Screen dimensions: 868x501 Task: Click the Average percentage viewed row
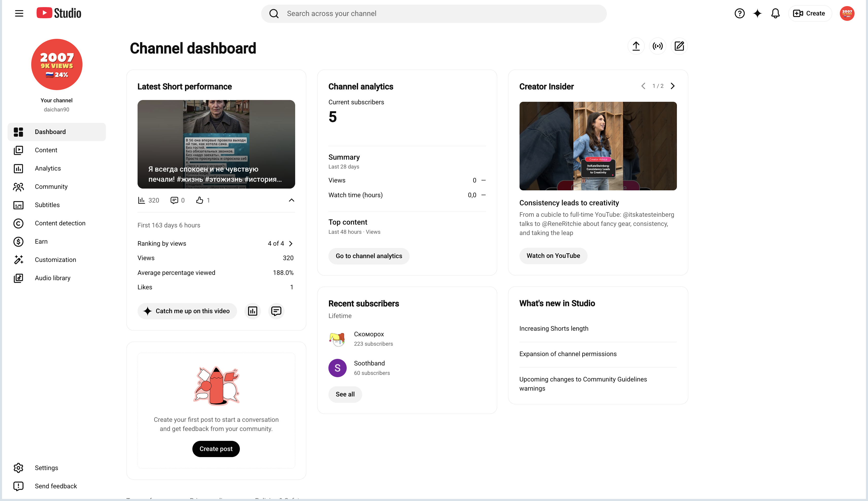[x=216, y=273]
